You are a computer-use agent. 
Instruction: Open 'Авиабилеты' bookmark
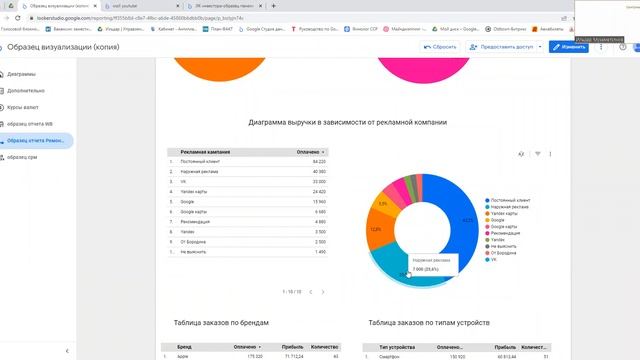coord(548,29)
